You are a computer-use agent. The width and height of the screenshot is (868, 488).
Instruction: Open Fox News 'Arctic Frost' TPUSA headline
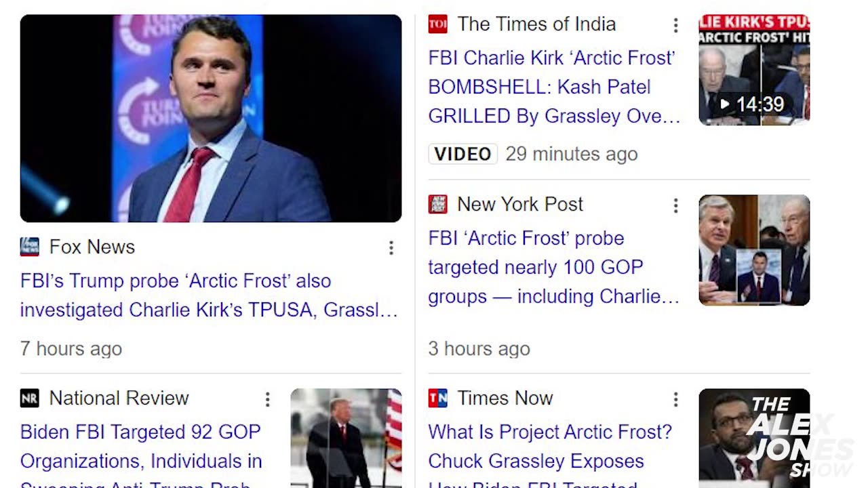[209, 296]
